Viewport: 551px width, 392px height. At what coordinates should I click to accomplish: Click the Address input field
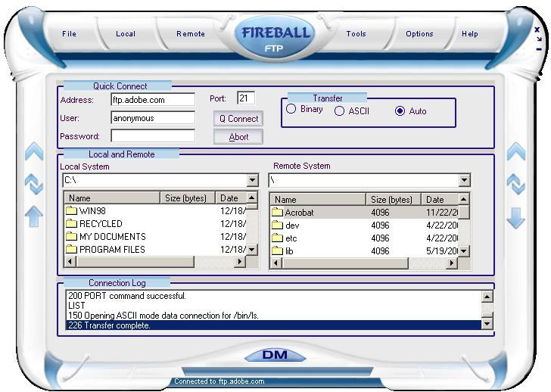click(x=153, y=100)
